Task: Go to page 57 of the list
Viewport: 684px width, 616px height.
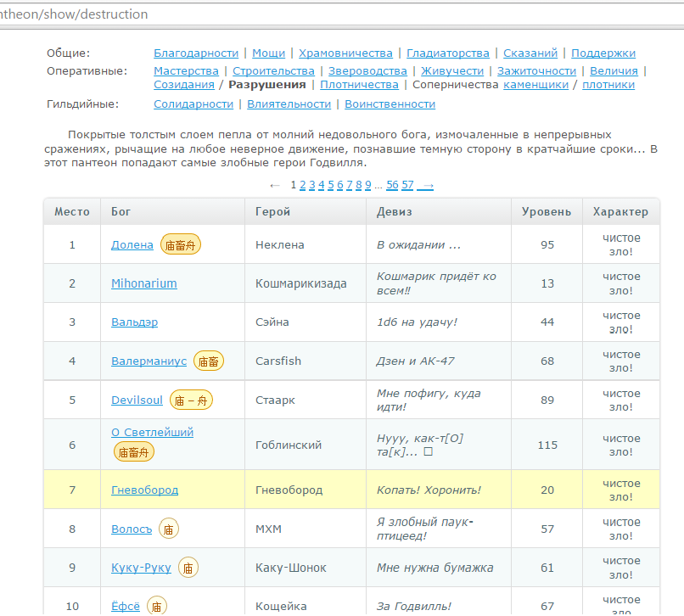Action: click(407, 185)
